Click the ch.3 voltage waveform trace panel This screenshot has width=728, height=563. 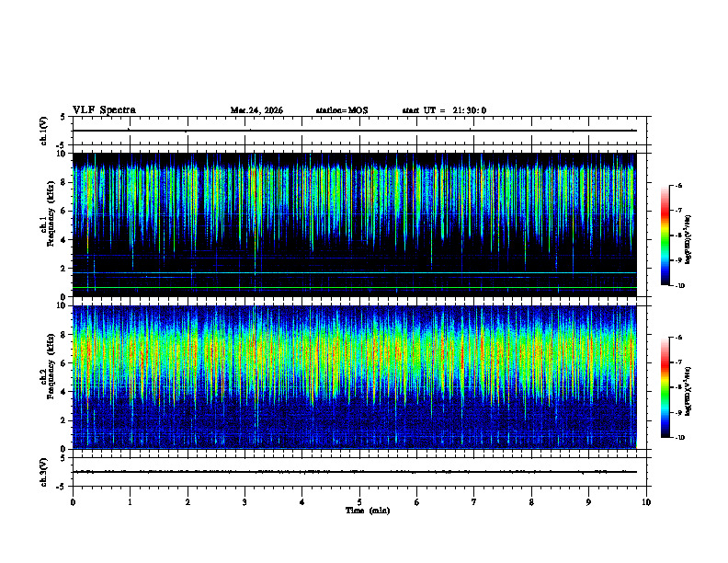tap(359, 472)
